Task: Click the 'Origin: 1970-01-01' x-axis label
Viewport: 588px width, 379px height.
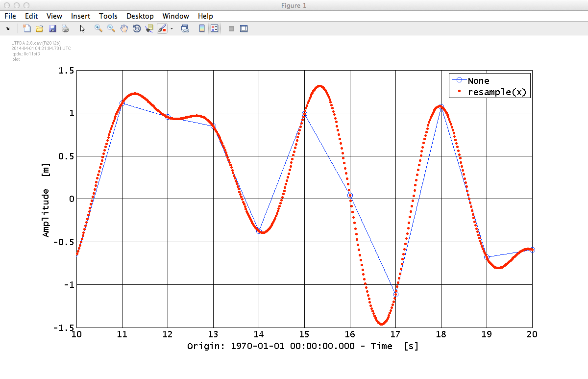Action: (x=303, y=346)
